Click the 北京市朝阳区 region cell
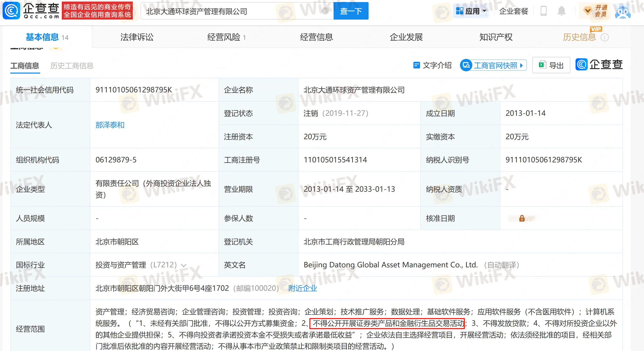The image size is (644, 351). [117, 242]
